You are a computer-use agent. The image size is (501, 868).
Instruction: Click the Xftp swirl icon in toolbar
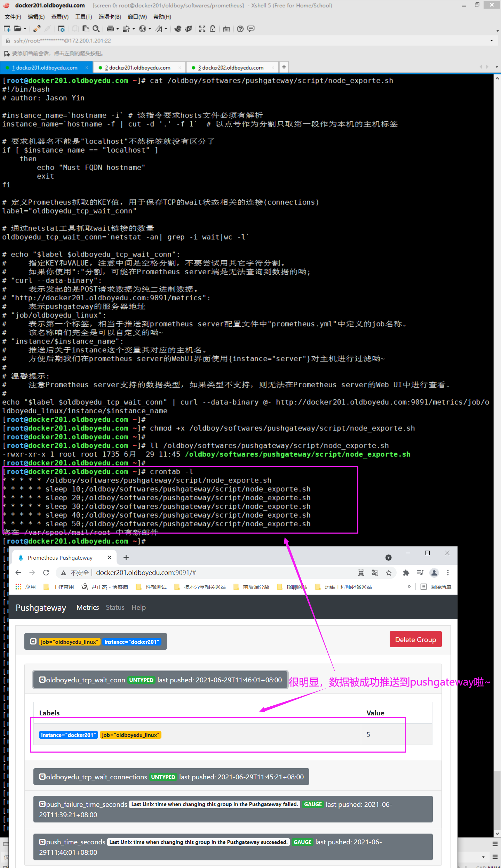coord(178,29)
